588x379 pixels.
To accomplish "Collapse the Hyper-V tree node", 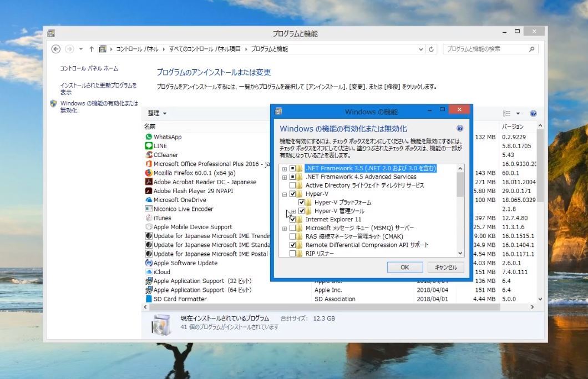I will point(285,194).
